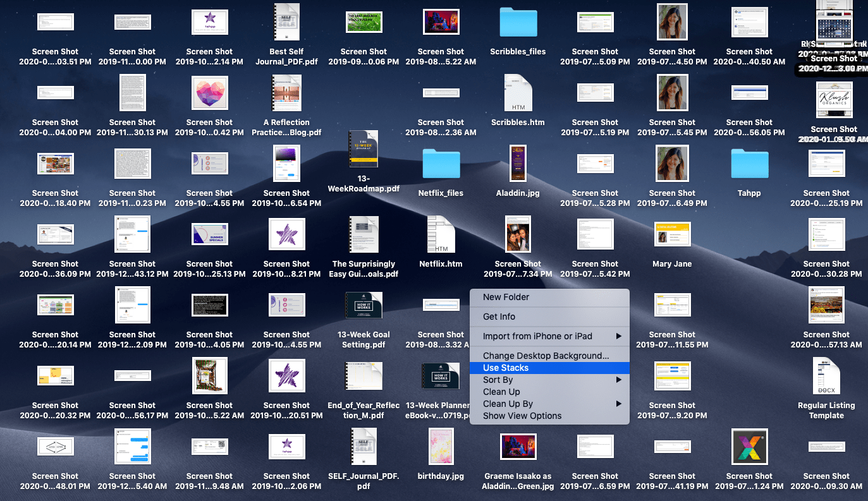Select the Netflix_files folder icon
The width and height of the screenshot is (868, 501).
point(441,164)
